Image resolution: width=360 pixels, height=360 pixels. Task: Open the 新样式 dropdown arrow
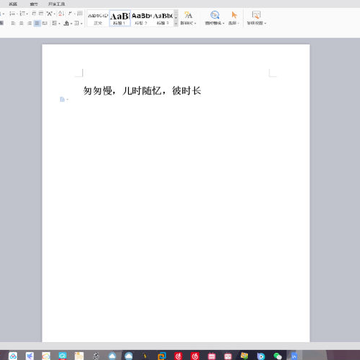[195, 23]
